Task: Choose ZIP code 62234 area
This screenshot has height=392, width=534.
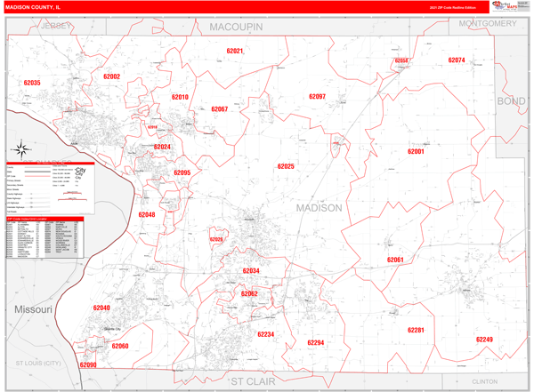Action: (265, 334)
